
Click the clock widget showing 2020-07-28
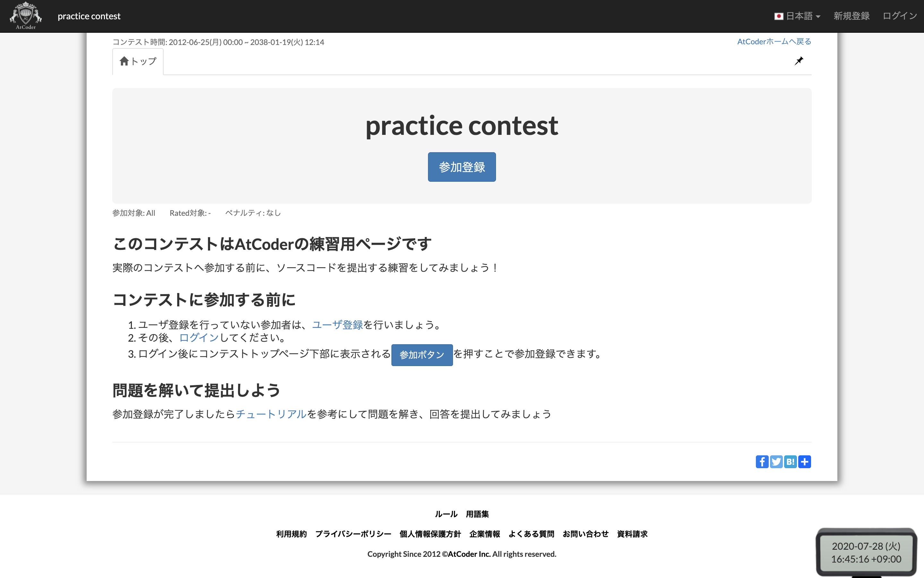pyautogui.click(x=866, y=552)
